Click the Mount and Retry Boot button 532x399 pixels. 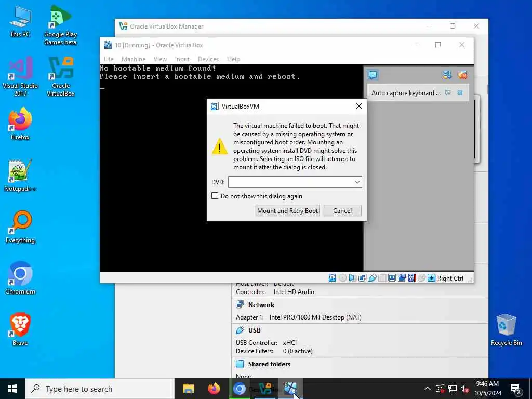(x=287, y=211)
